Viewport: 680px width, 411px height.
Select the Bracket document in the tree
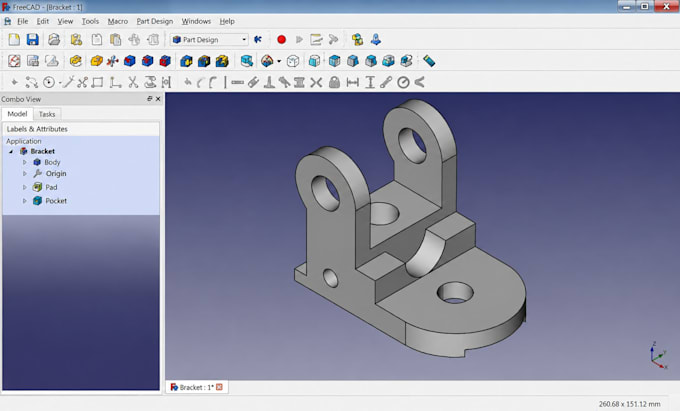(x=42, y=151)
